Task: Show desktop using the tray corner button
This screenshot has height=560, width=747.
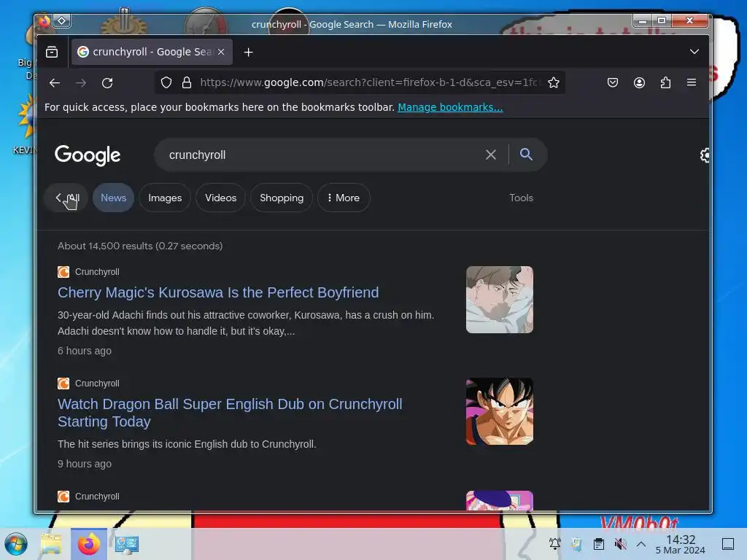Action: coord(728,544)
